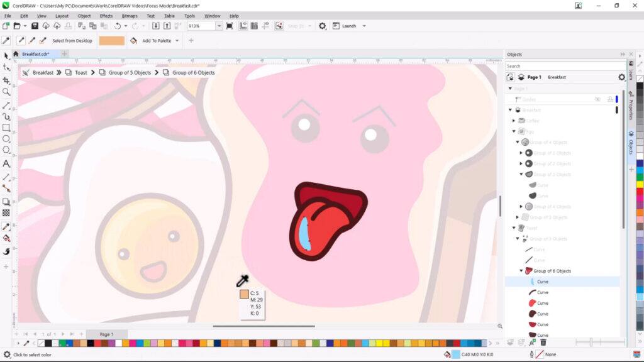Disable printing for the Guides layer

pos(610,99)
